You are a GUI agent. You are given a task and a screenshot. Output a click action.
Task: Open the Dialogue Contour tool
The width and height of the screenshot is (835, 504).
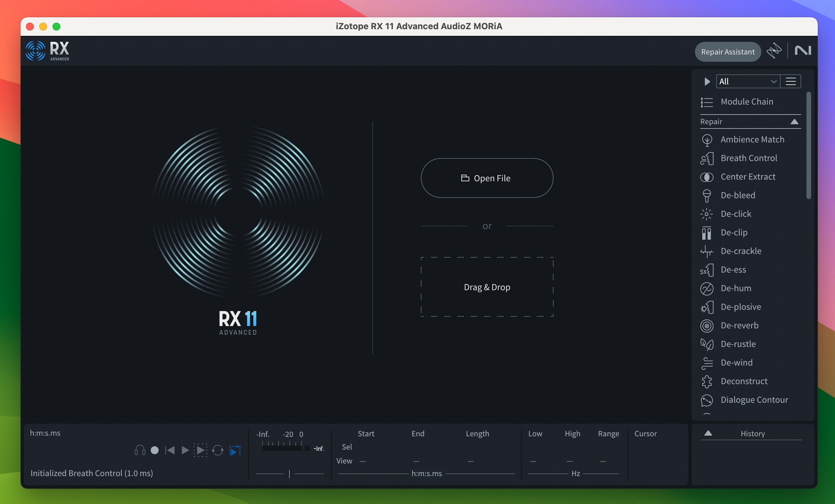tap(754, 399)
